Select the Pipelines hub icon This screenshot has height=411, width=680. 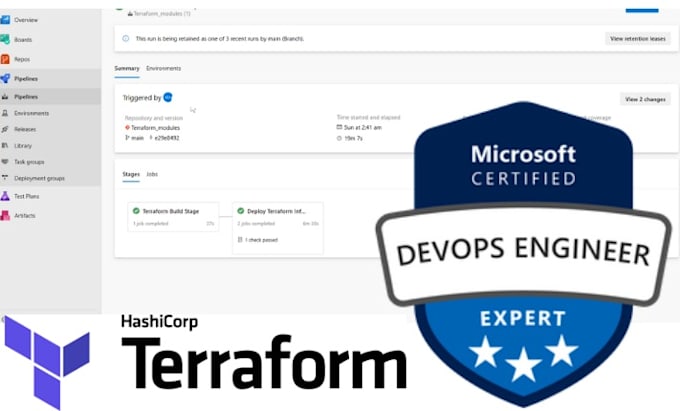5,78
